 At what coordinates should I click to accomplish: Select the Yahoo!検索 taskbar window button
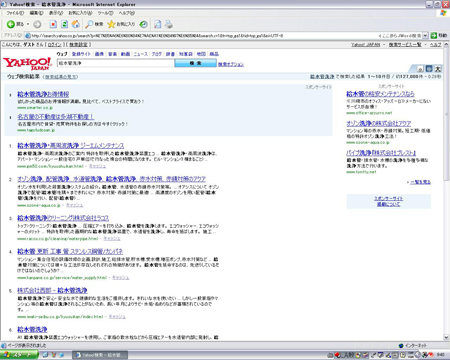99,355
